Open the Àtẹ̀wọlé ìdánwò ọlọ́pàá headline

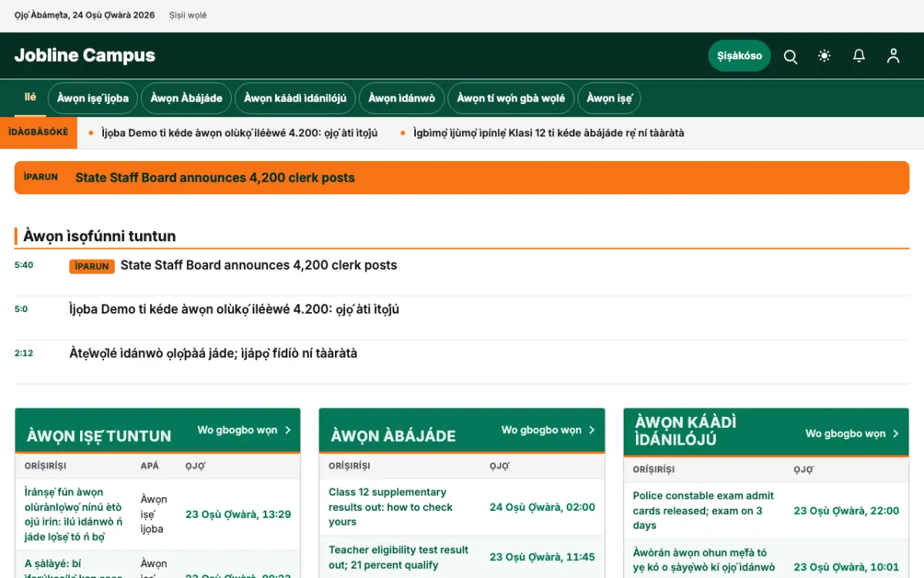point(213,354)
